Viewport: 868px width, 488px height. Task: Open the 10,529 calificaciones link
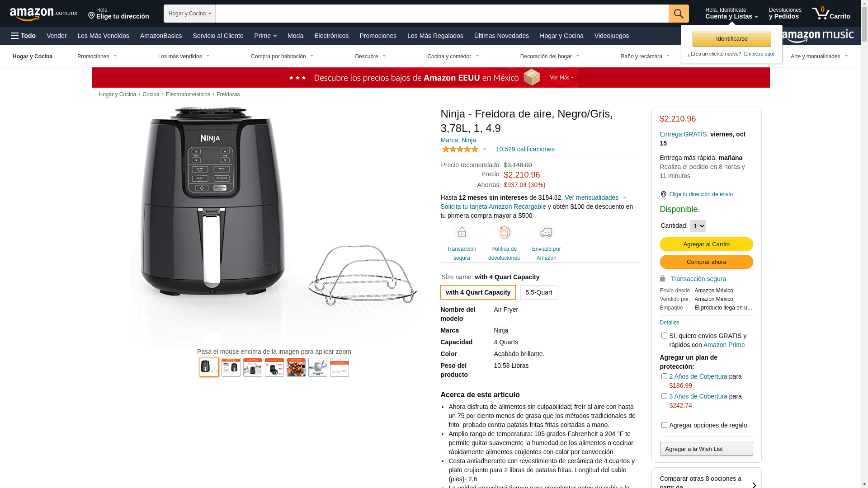click(x=525, y=149)
